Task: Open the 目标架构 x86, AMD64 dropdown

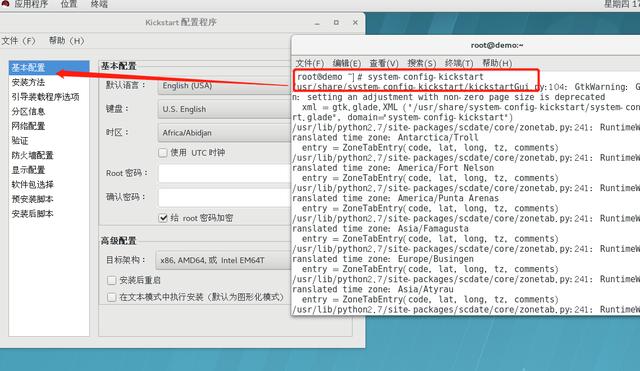Action: 223,260
